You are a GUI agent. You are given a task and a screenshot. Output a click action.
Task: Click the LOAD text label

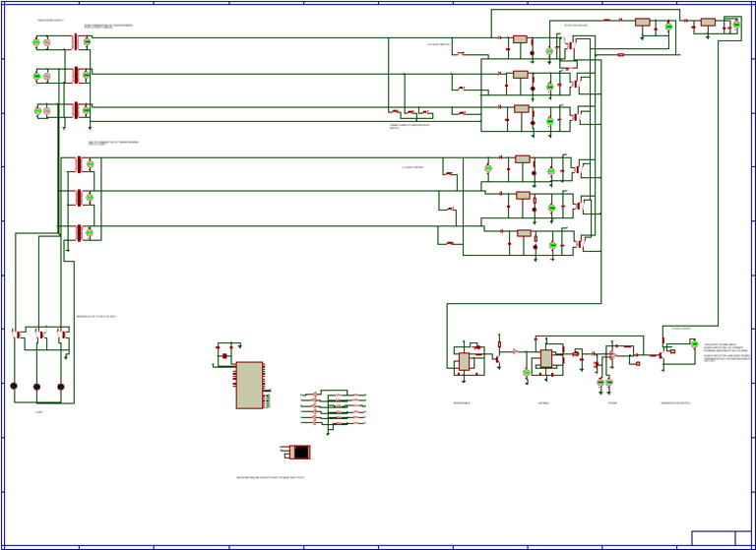(39, 412)
